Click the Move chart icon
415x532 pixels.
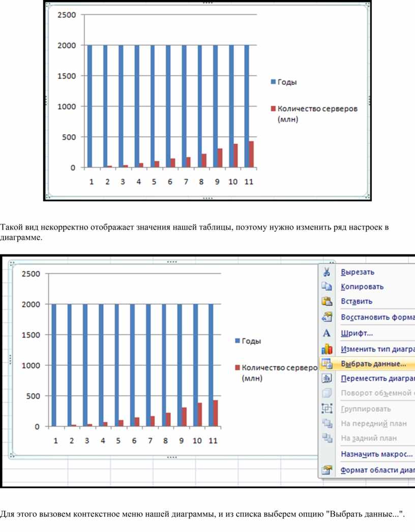(x=327, y=378)
